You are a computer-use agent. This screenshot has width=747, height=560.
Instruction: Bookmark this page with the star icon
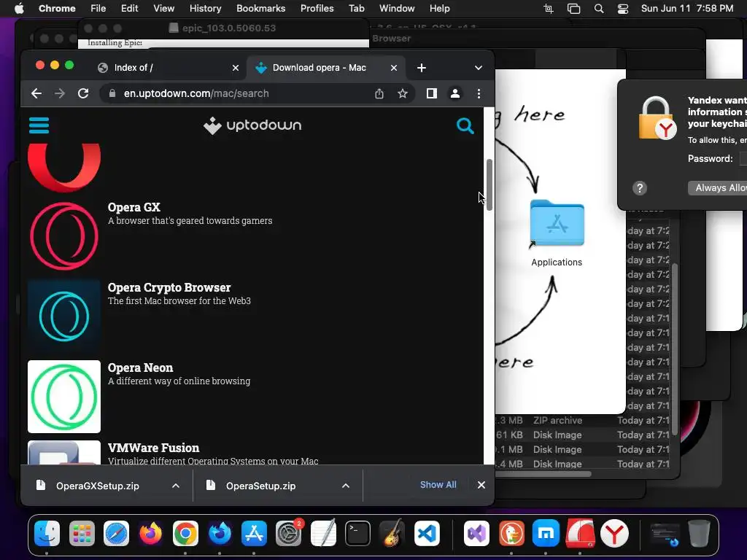[403, 93]
